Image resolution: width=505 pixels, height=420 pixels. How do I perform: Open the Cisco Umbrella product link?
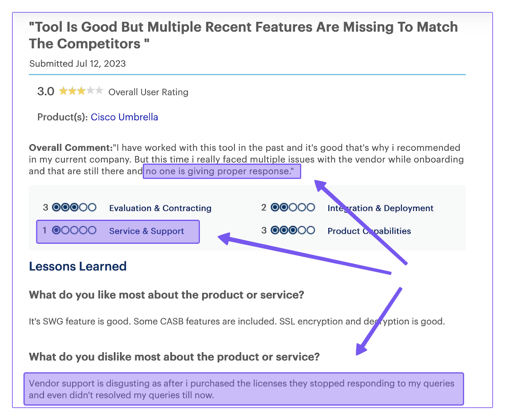[x=124, y=117]
